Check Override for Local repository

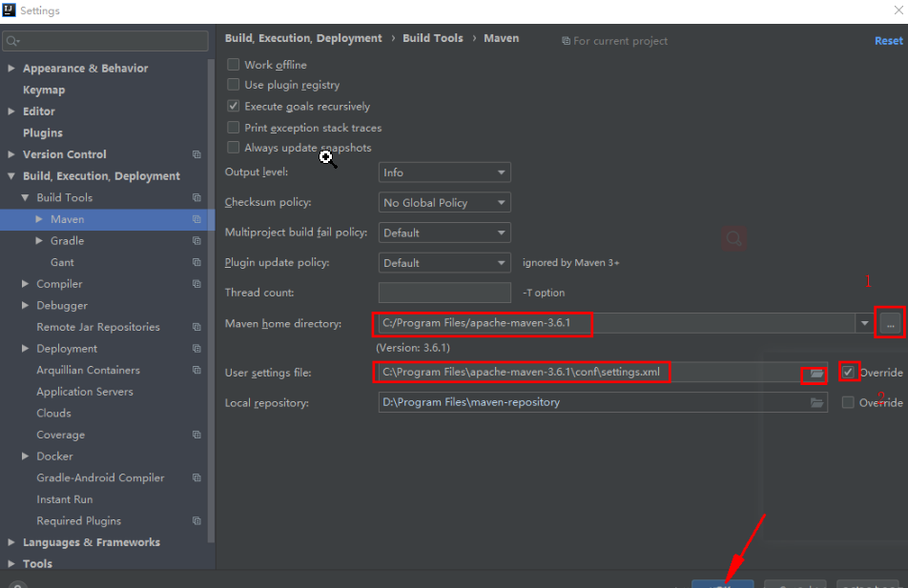pyautogui.click(x=848, y=402)
